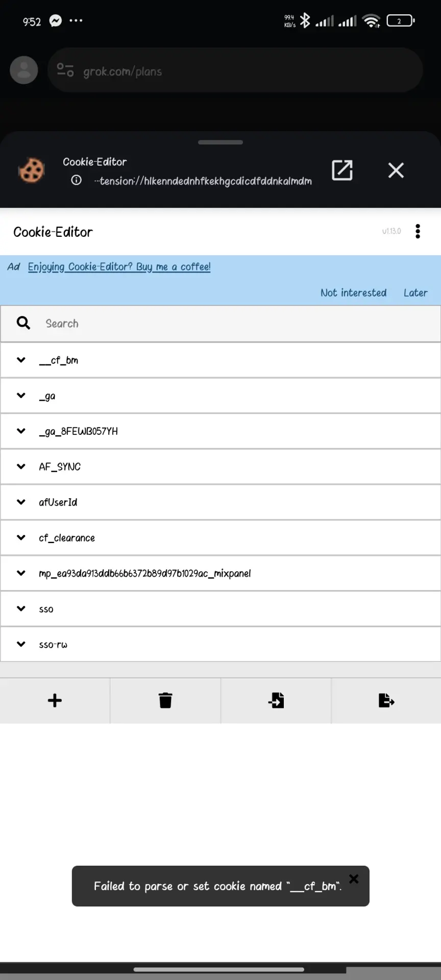Open the afUserId cookie item
Screen dimensions: 441x980
click(x=220, y=502)
